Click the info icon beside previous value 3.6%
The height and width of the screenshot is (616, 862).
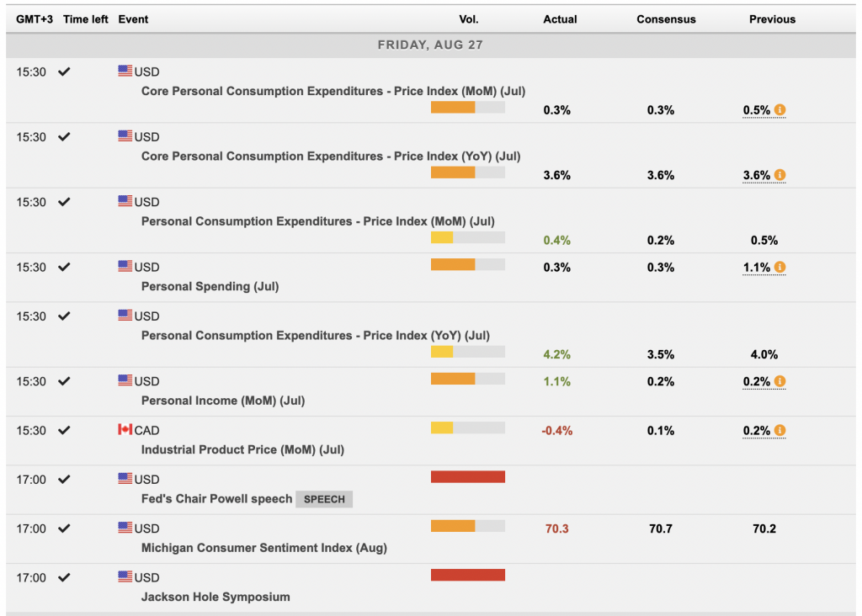[780, 175]
